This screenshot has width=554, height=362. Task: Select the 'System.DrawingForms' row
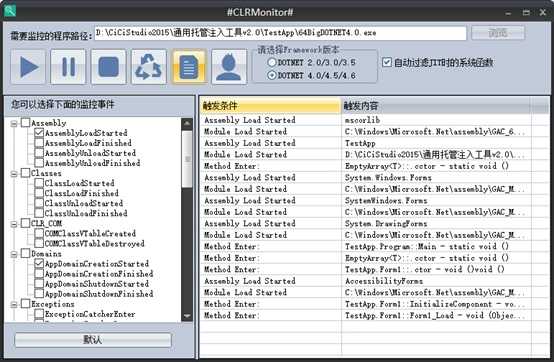[x=366, y=224]
